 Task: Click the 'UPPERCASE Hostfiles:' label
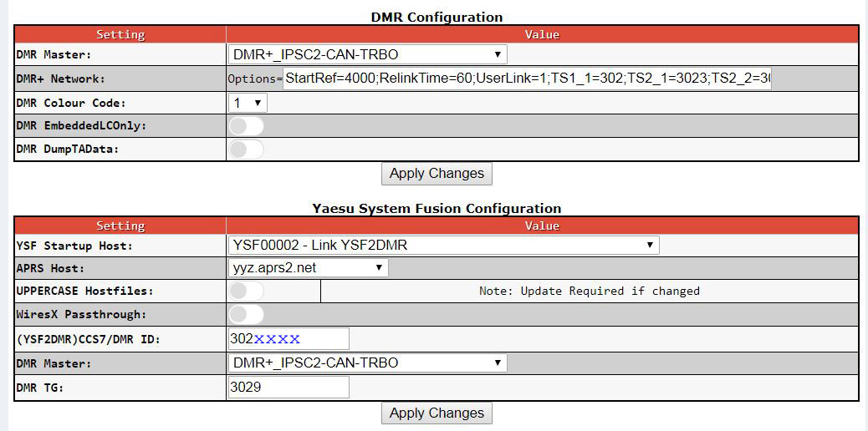[x=84, y=291]
